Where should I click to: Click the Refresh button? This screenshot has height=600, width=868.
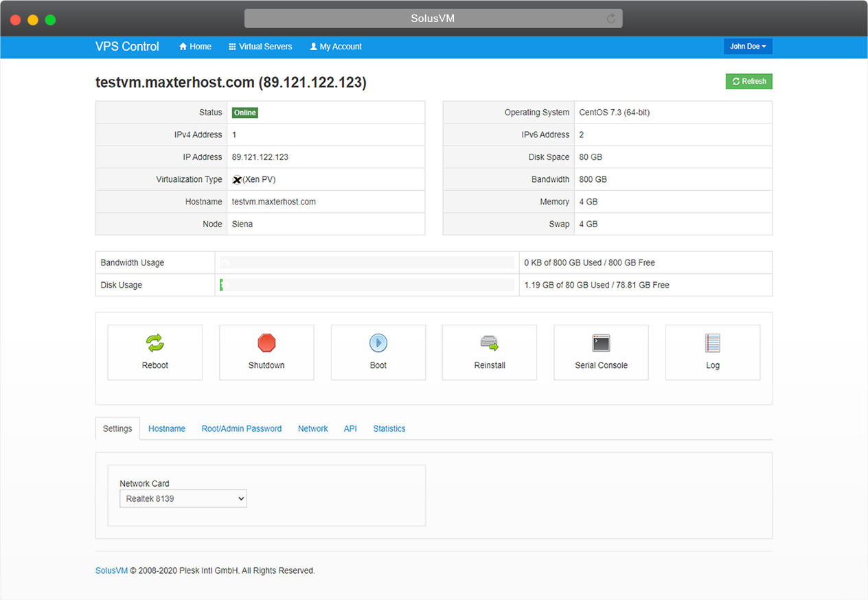(749, 81)
